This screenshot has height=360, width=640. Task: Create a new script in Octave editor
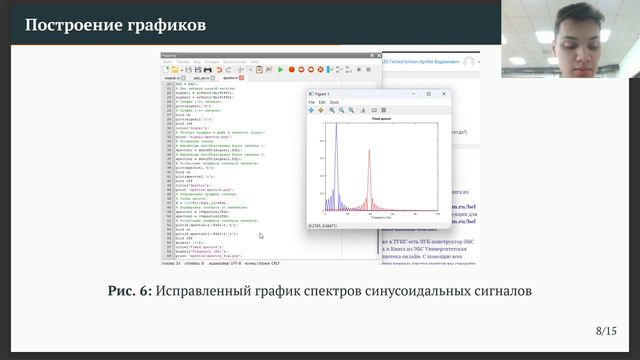[166, 70]
